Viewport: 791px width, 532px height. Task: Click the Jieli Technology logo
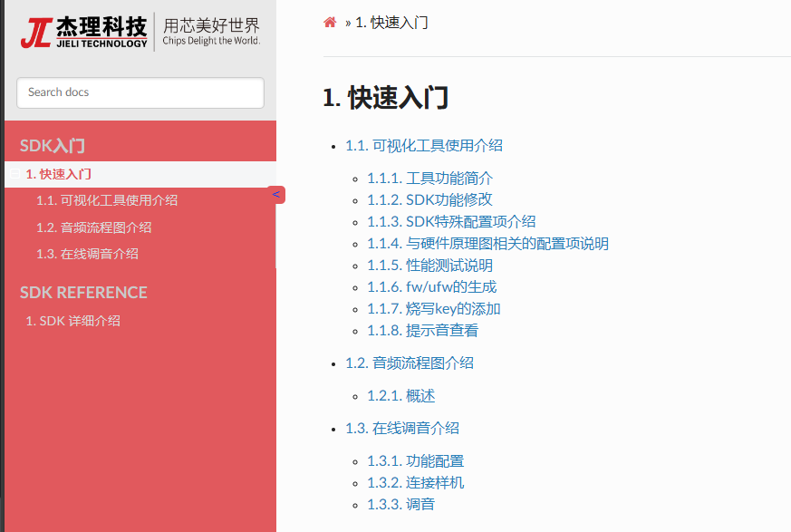pyautogui.click(x=140, y=33)
